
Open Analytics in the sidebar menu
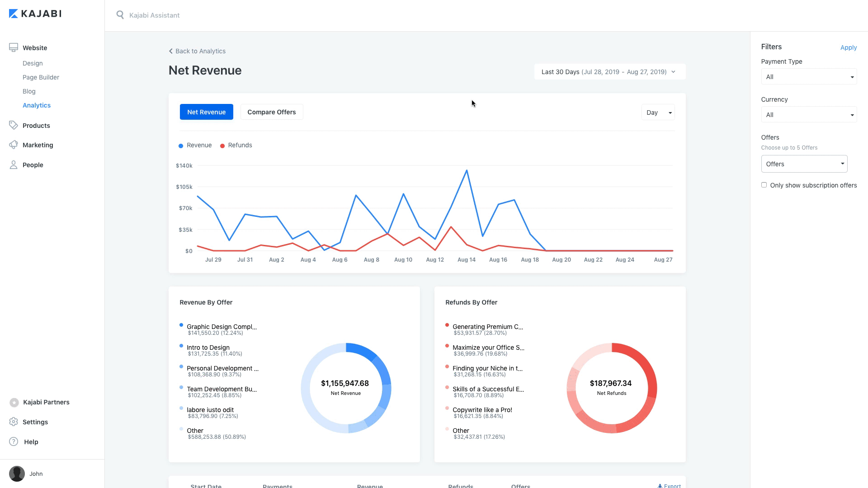point(37,105)
